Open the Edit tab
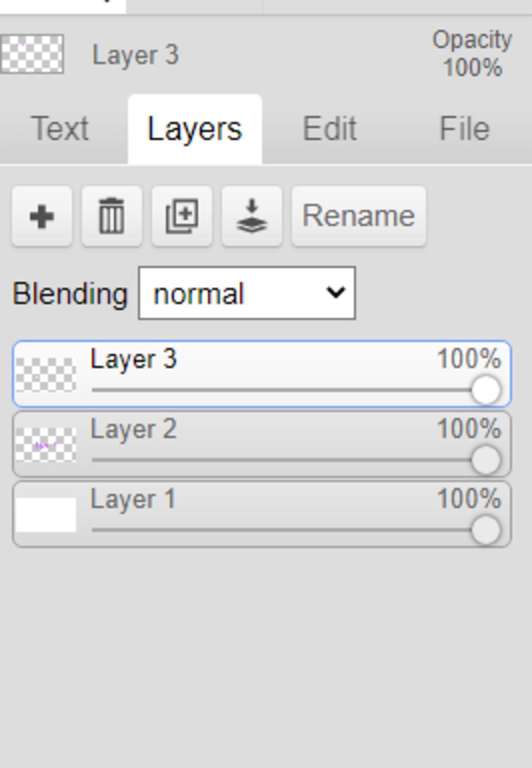 click(x=329, y=129)
